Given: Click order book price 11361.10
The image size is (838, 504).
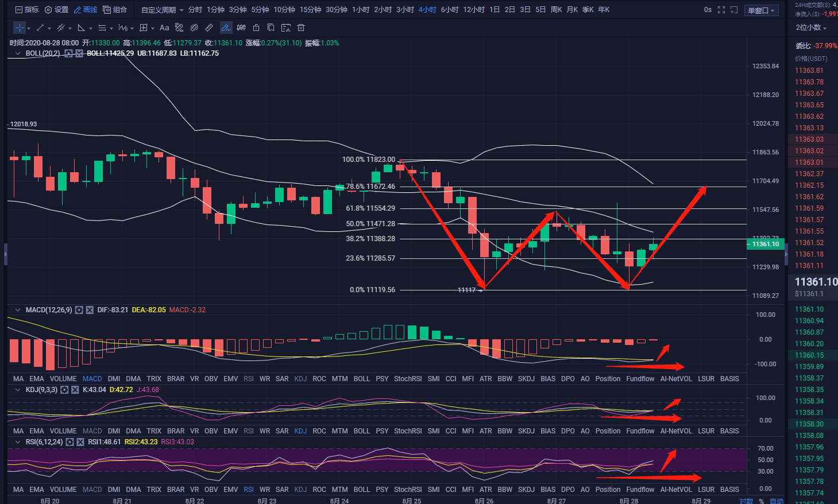Looking at the screenshot, I should pyautogui.click(x=809, y=309).
